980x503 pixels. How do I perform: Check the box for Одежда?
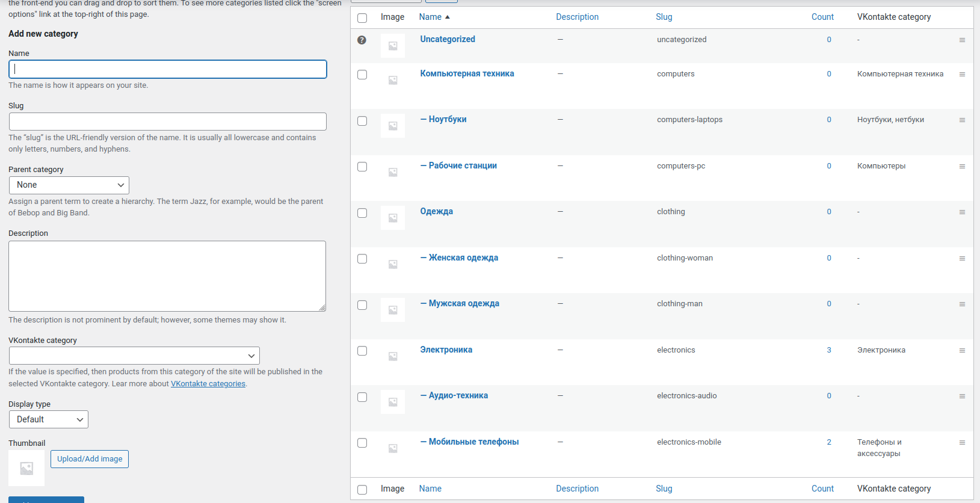[x=362, y=213]
